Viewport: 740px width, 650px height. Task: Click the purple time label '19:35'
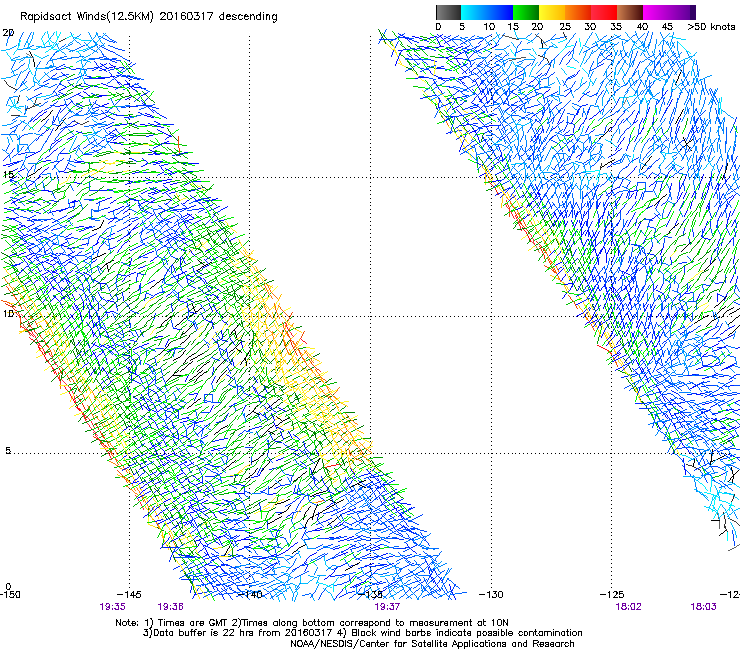pyautogui.click(x=112, y=607)
